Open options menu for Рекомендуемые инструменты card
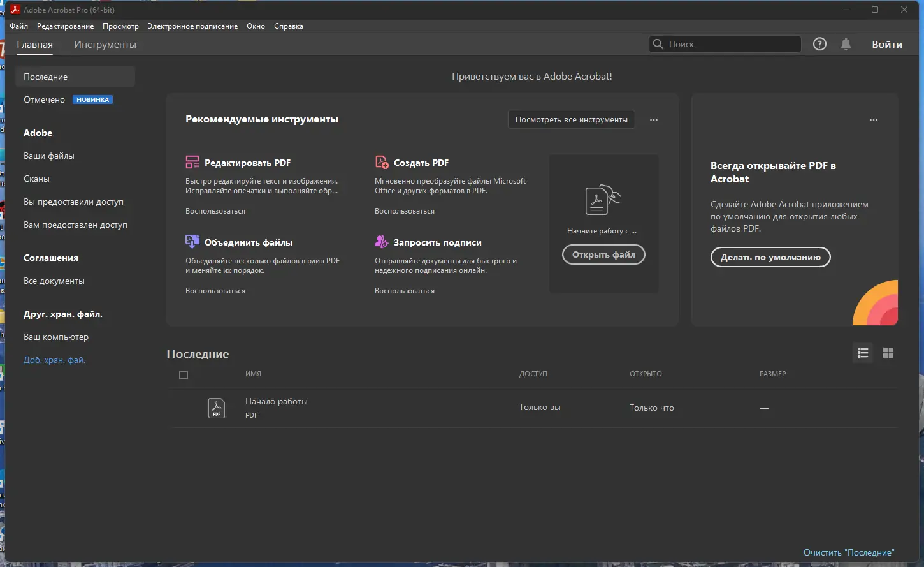 click(x=654, y=120)
